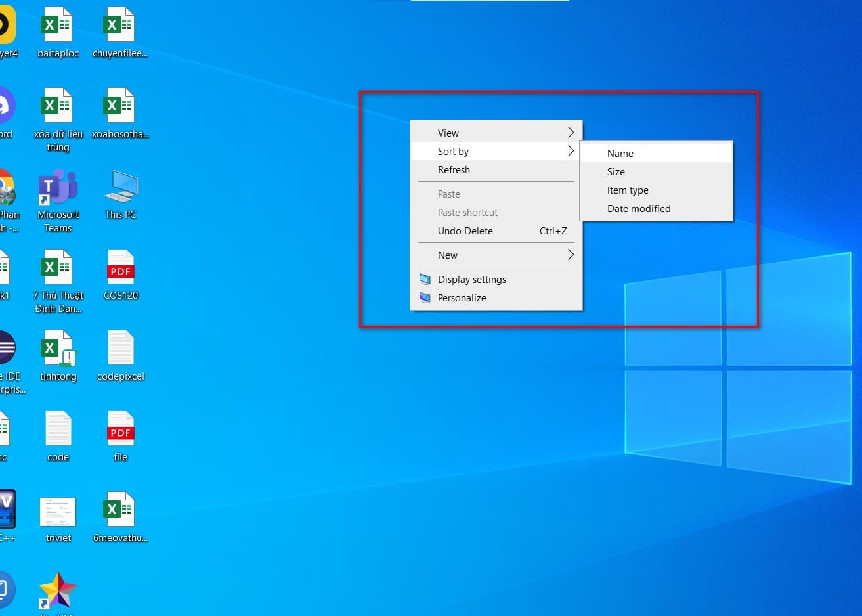This screenshot has width=862, height=616.
Task: Expand the New submenu arrow
Action: (x=571, y=255)
